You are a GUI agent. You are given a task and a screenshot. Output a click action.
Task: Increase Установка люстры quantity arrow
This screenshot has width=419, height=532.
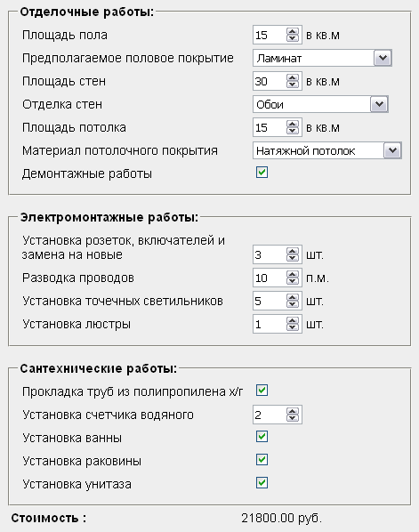(x=293, y=320)
